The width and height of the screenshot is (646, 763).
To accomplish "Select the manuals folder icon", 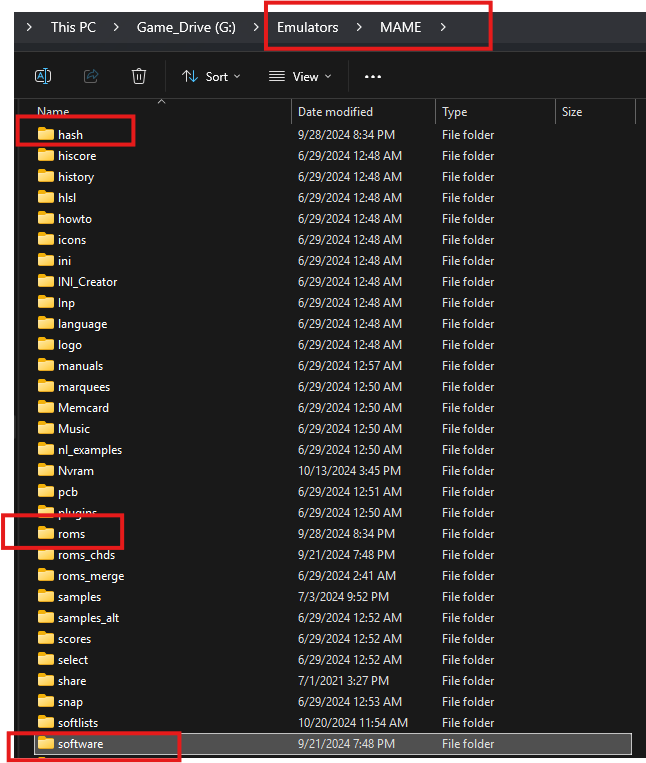I will pos(46,364).
